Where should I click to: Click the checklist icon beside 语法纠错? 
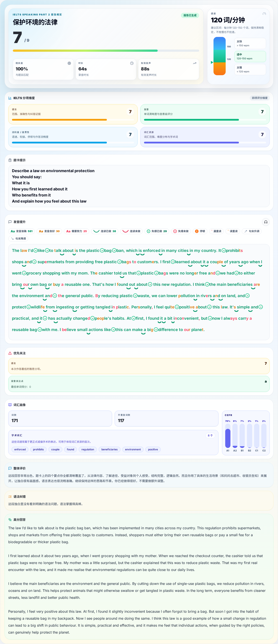point(10,496)
